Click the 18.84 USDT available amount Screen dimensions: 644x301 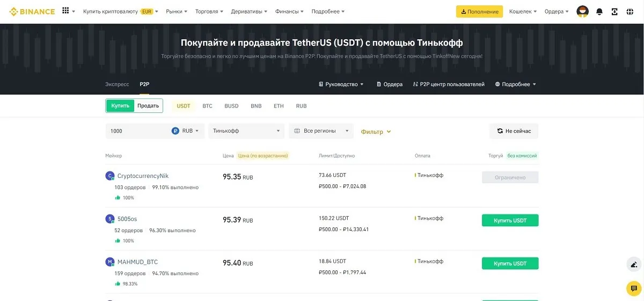333,261
